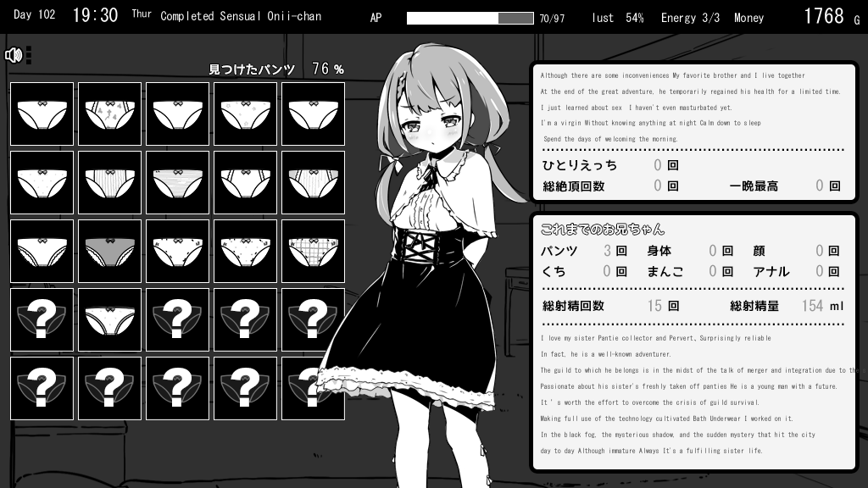The image size is (868, 488).
Task: Click the 'Day 102' counter
Action: point(34,15)
